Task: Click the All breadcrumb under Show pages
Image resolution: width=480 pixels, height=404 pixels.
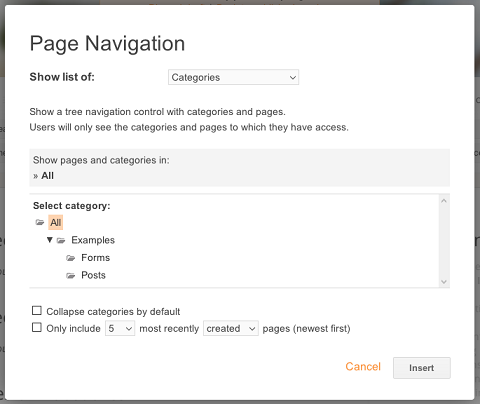Action: pyautogui.click(x=47, y=176)
